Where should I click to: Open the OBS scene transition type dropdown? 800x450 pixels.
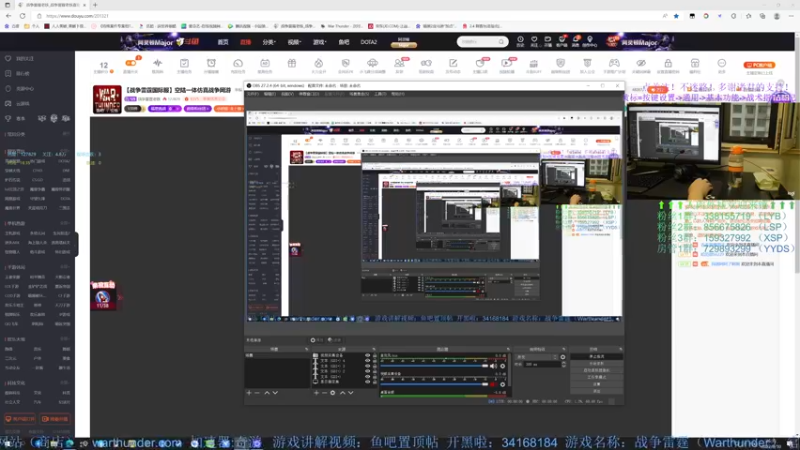pyautogui.click(x=537, y=357)
